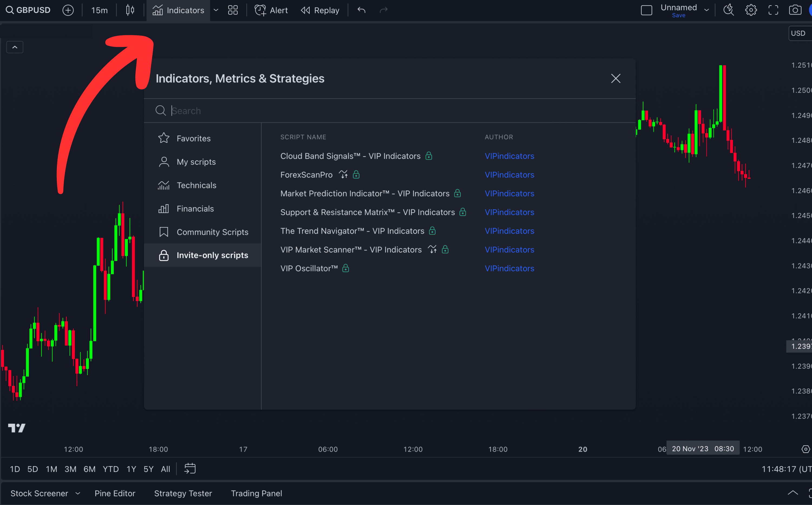Close the Indicators, Metrics & Strategies dialog
Viewport: 812px width, 505px height.
point(615,78)
